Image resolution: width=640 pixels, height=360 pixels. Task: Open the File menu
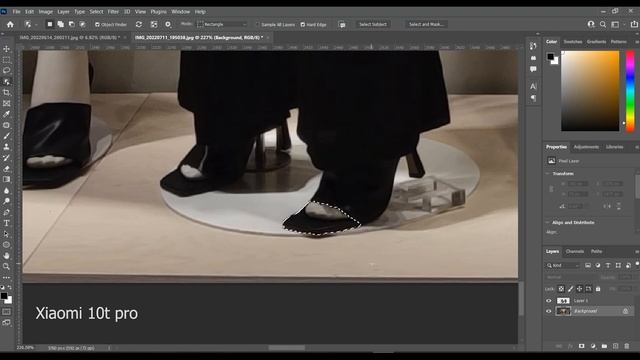click(16, 12)
